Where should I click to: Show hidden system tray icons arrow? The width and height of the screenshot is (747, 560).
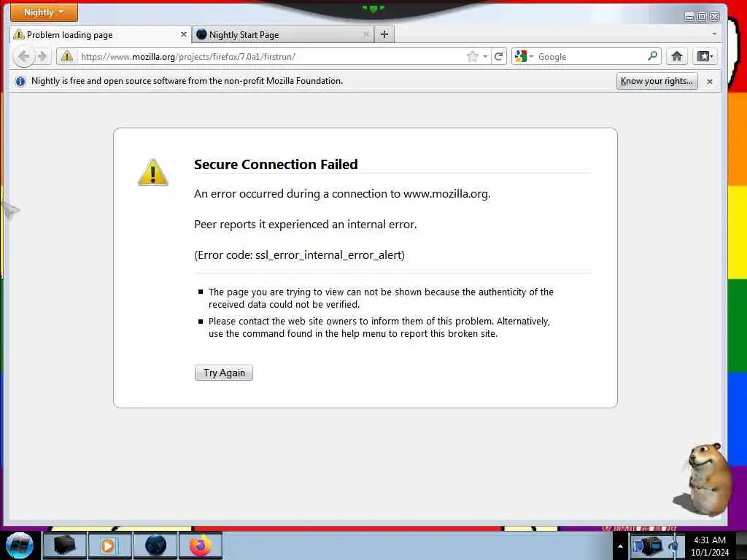(x=620, y=546)
